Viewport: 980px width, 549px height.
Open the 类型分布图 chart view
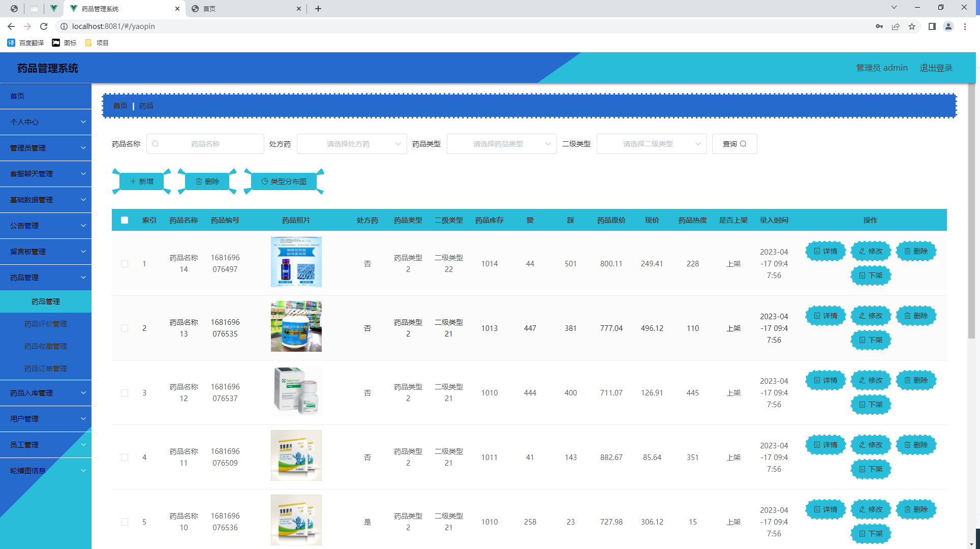tap(283, 181)
